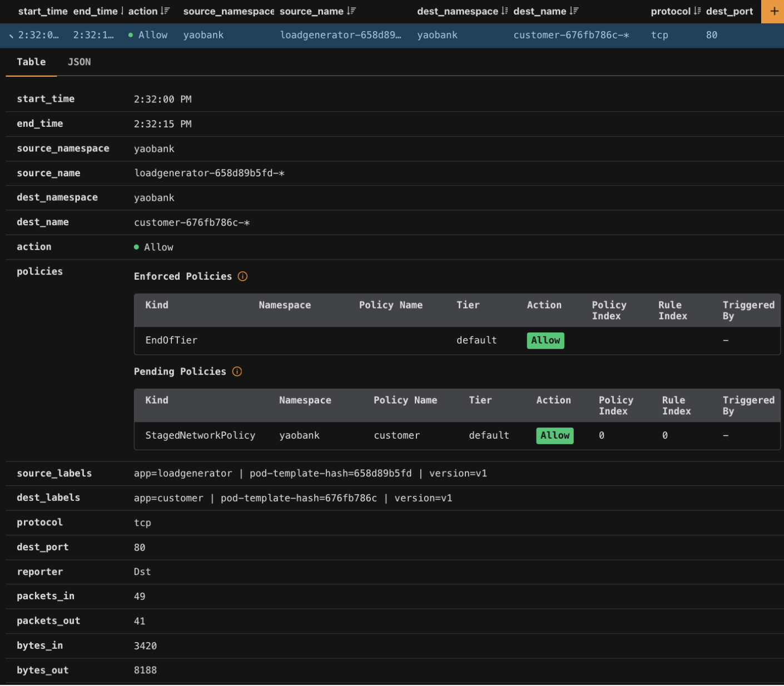Click the start_time column header
Image resolution: width=784 pixels, height=686 pixels.
tap(43, 11)
